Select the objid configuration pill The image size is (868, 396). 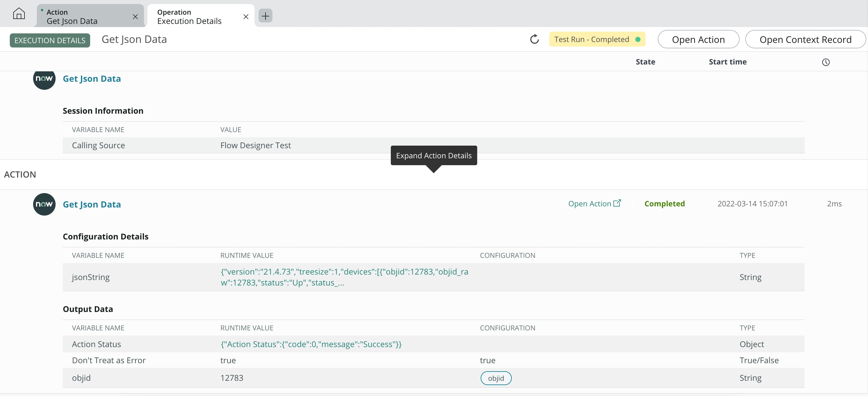coord(496,378)
